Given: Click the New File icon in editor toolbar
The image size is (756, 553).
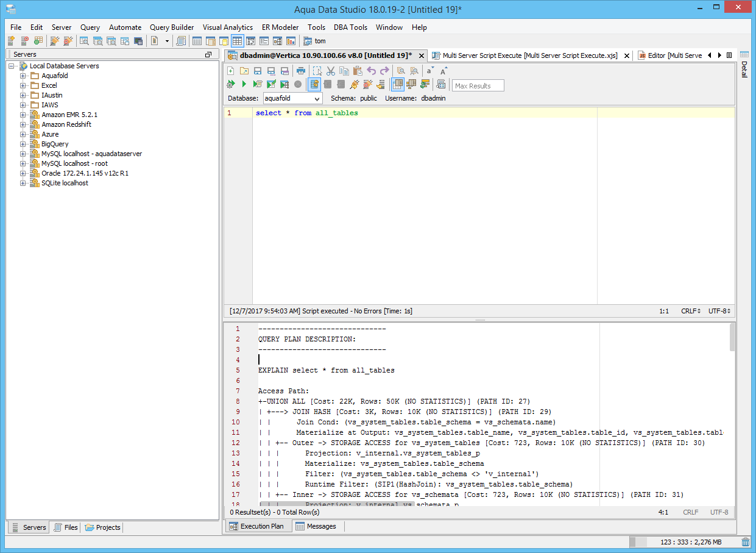Looking at the screenshot, I should [x=231, y=71].
